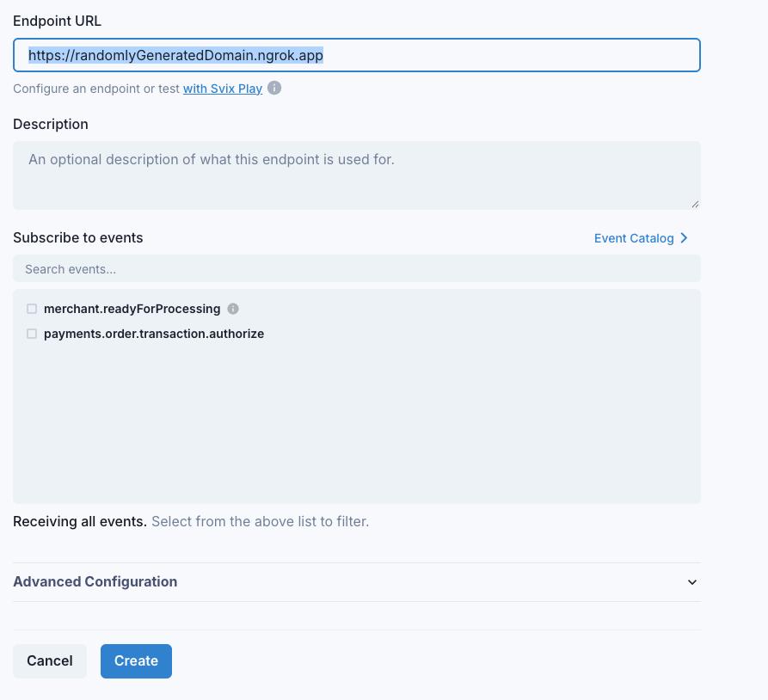768x700 pixels.
Task: Click the Event Catalog chevron arrow
Action: tap(684, 238)
